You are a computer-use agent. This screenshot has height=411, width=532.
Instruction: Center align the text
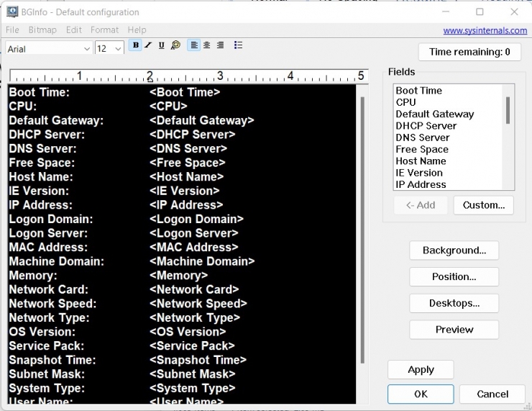click(x=207, y=45)
